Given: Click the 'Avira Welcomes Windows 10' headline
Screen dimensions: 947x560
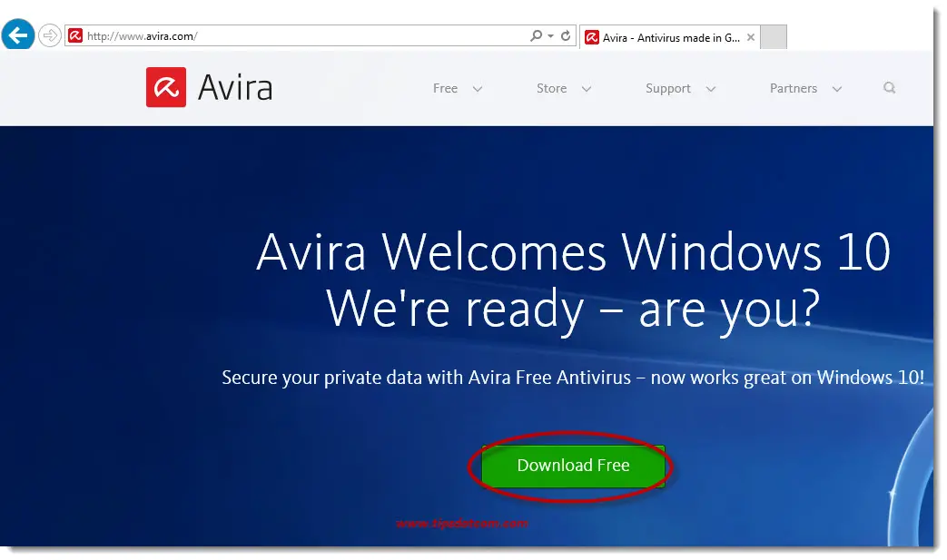Looking at the screenshot, I should (x=573, y=251).
